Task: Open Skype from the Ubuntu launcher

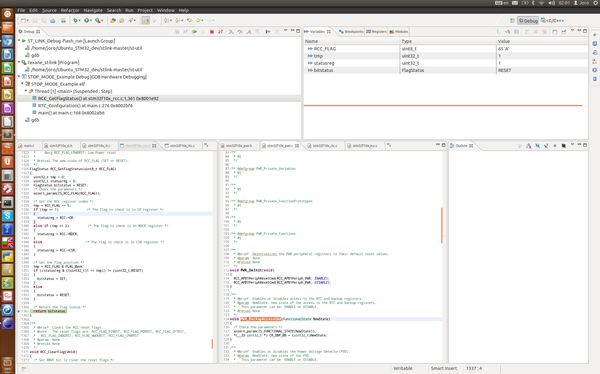Action: (7, 216)
